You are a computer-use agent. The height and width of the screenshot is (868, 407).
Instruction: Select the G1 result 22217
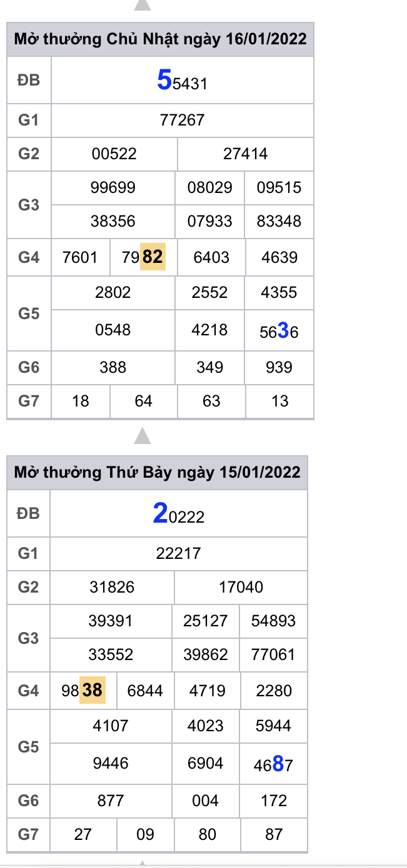pyautogui.click(x=179, y=553)
